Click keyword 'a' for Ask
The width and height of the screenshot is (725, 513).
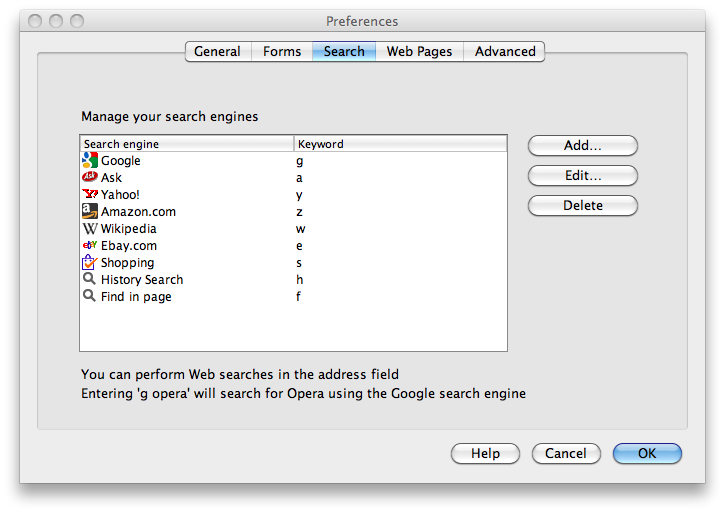tap(299, 178)
